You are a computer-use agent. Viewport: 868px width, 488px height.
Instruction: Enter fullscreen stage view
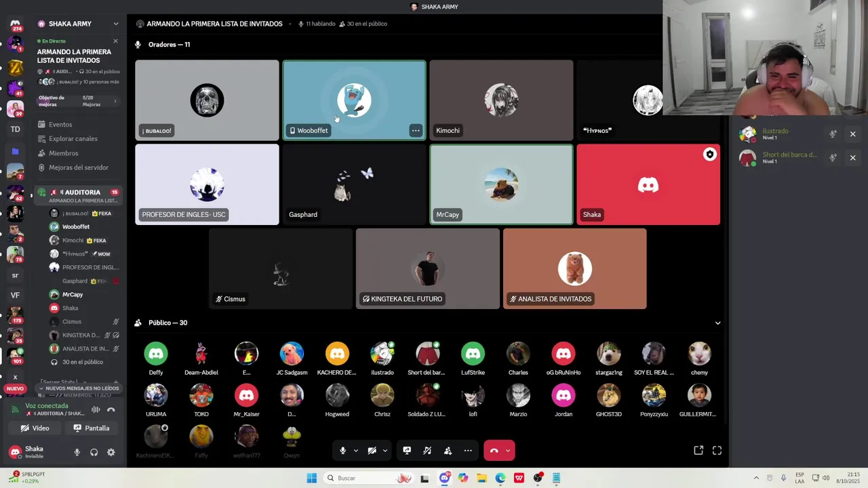tap(717, 451)
